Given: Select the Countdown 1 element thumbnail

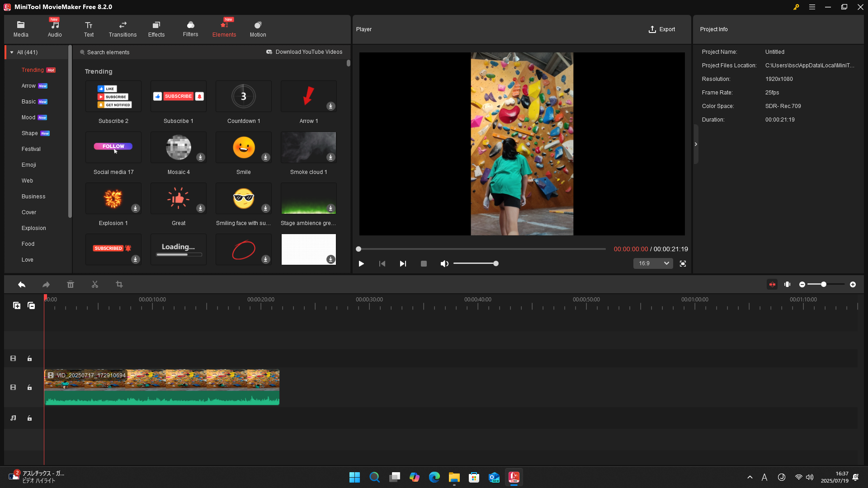Looking at the screenshot, I should coord(244,97).
